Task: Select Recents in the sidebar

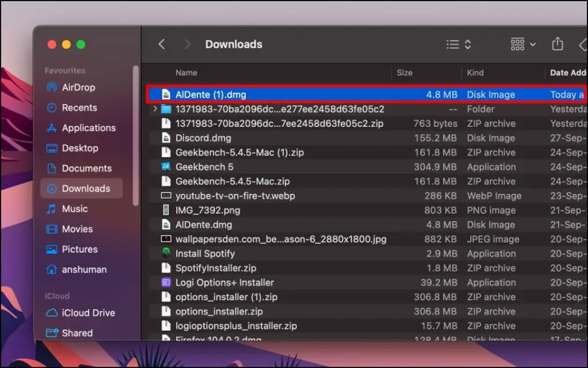Action: coord(72,107)
